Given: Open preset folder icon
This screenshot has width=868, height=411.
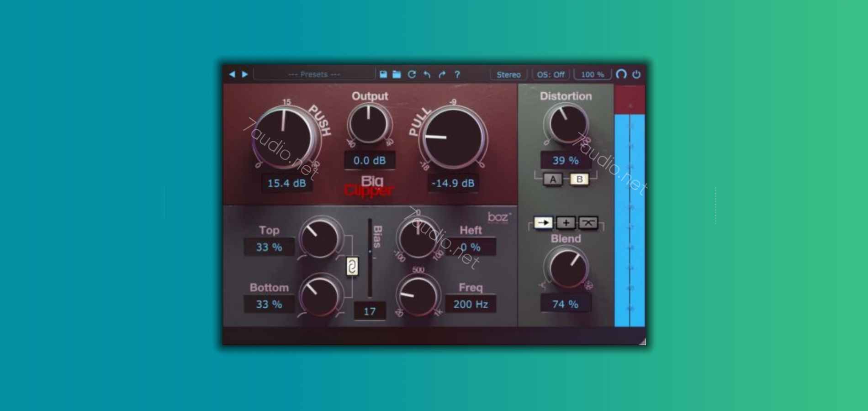Looking at the screenshot, I should 397,74.
